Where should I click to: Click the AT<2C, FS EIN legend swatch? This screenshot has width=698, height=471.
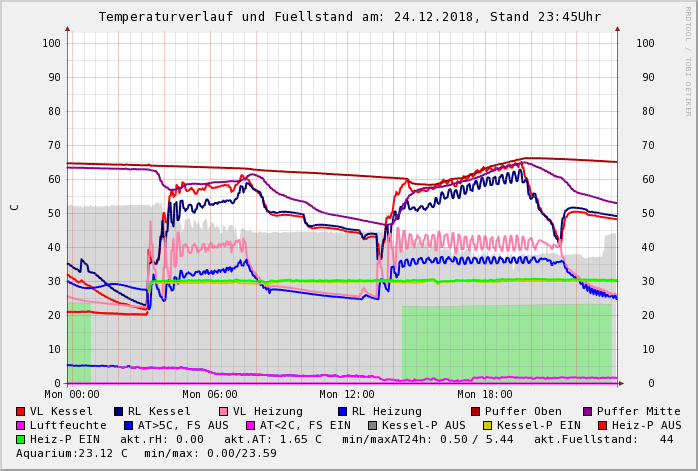(252, 425)
